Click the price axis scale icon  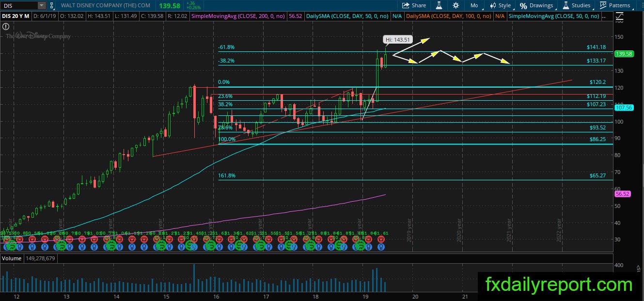point(619,16)
